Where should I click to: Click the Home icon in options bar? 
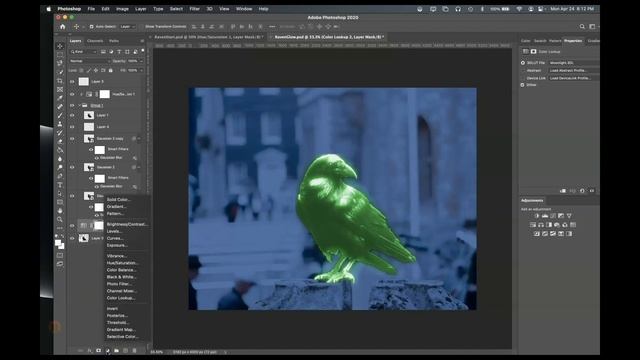(x=62, y=27)
